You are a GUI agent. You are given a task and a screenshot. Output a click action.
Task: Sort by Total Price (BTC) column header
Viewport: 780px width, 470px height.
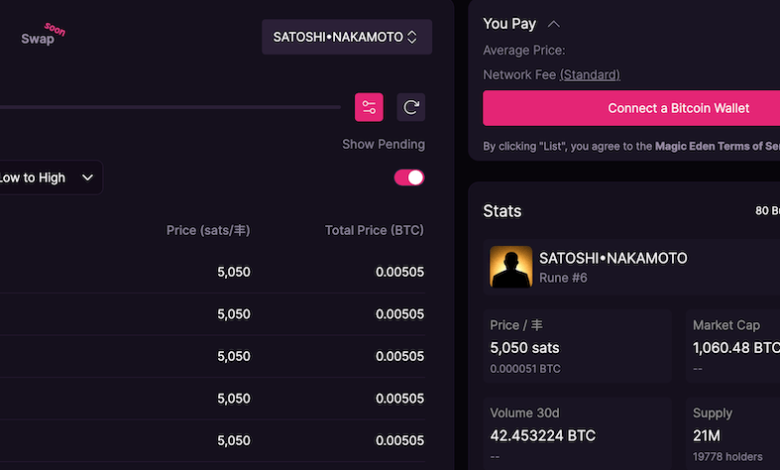pyautogui.click(x=374, y=230)
